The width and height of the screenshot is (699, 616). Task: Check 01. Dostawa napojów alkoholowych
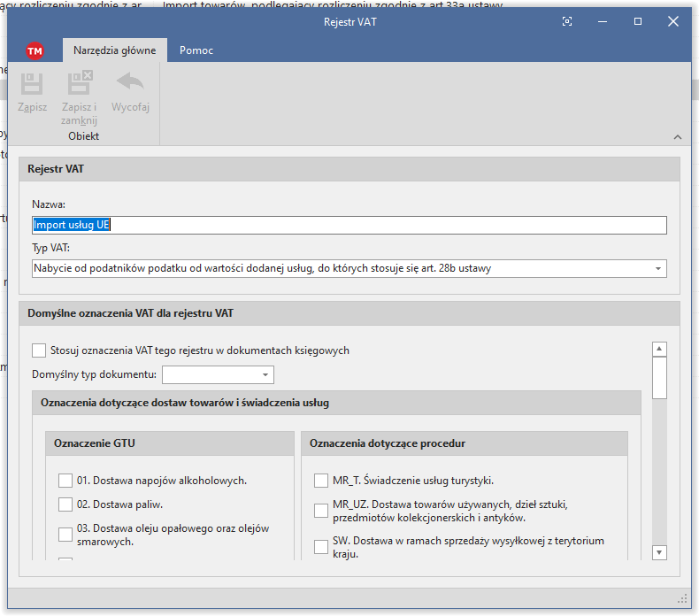click(x=65, y=481)
